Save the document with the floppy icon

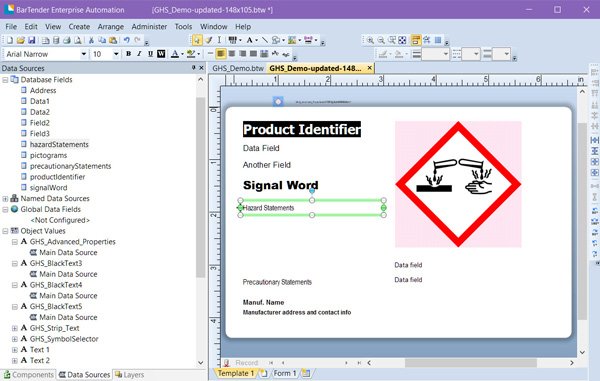coord(32,40)
